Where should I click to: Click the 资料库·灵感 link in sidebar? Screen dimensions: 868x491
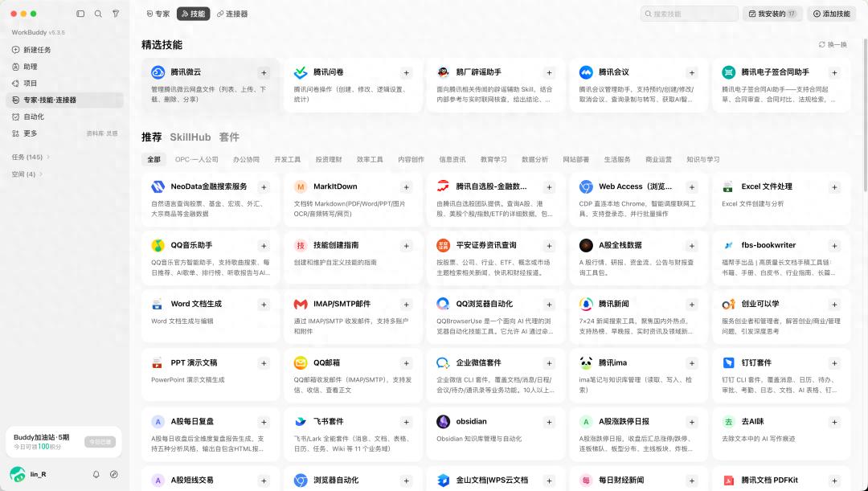click(102, 133)
